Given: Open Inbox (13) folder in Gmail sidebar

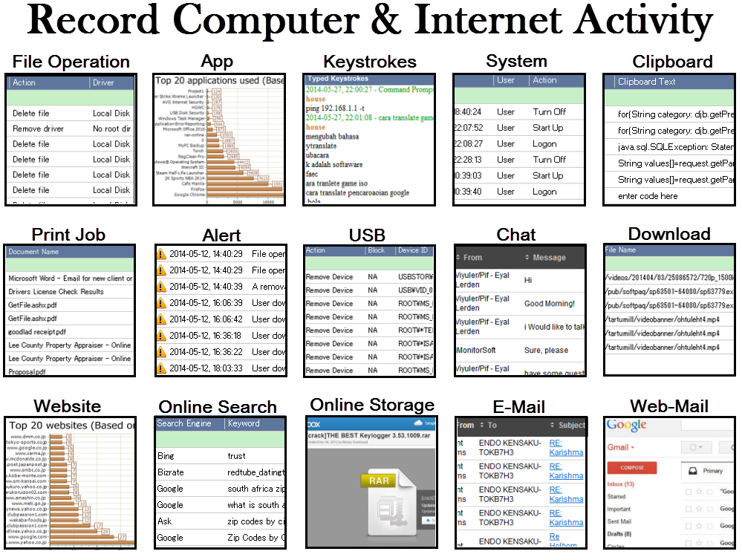Looking at the screenshot, I should tap(620, 484).
